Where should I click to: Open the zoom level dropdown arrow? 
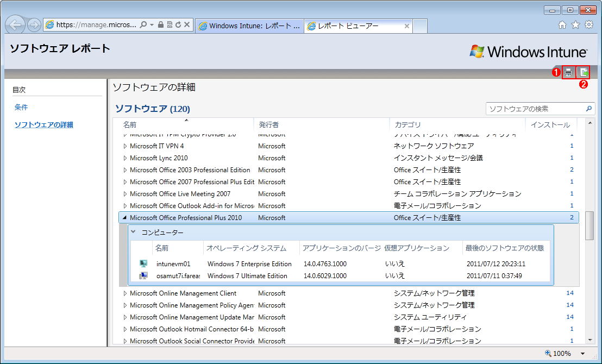tap(582, 354)
